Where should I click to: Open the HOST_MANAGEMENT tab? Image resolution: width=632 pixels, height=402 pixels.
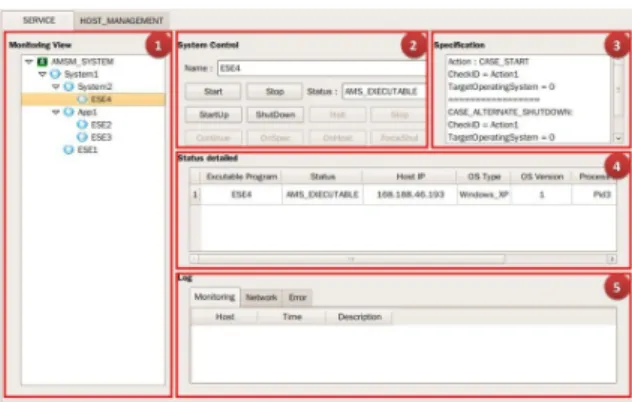(x=121, y=21)
